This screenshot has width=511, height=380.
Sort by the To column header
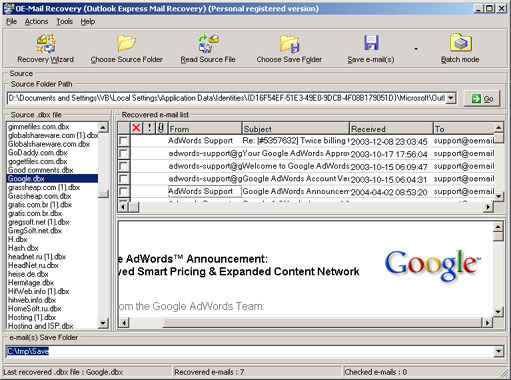click(463, 128)
